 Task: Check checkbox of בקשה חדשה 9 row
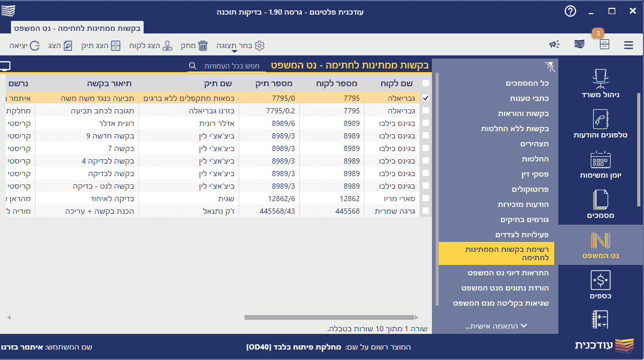coord(426,135)
